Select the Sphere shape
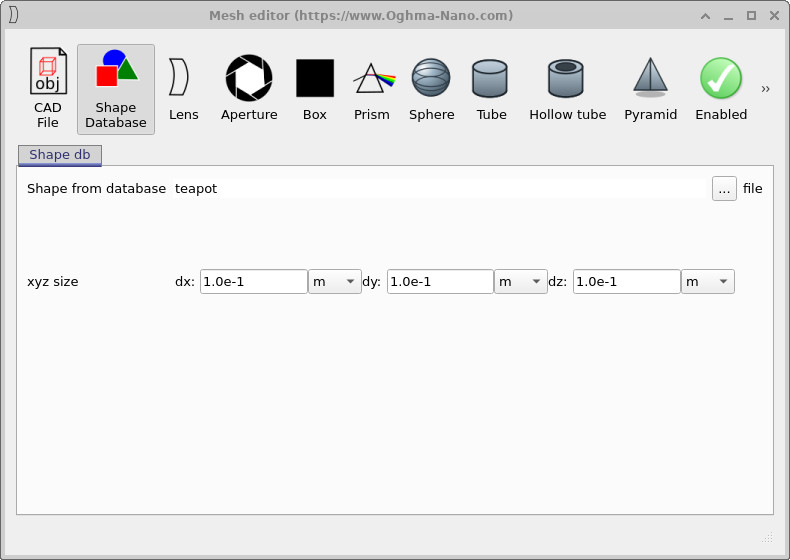Image resolution: width=790 pixels, height=560 pixels. click(x=431, y=89)
